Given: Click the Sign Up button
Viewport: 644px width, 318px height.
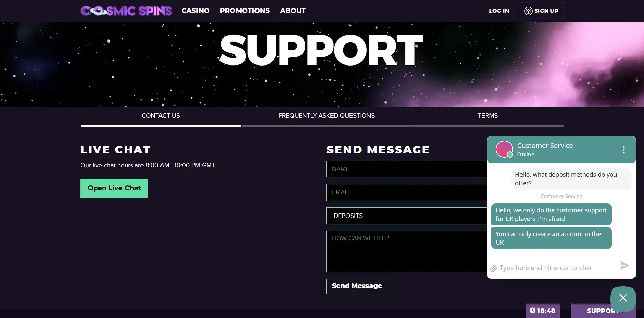Looking at the screenshot, I should click(541, 11).
